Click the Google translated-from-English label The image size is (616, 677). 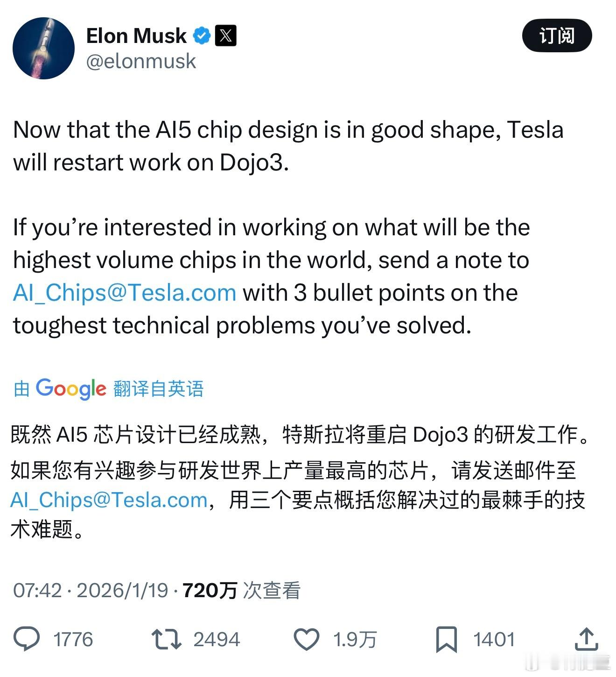point(109,388)
